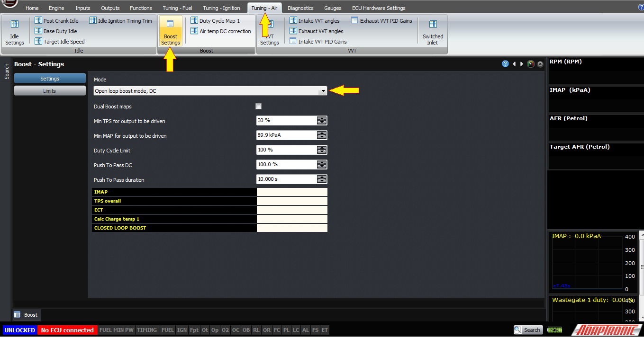Image resolution: width=644 pixels, height=338 pixels.
Task: Open Intake VVT angles map
Action: point(315,21)
